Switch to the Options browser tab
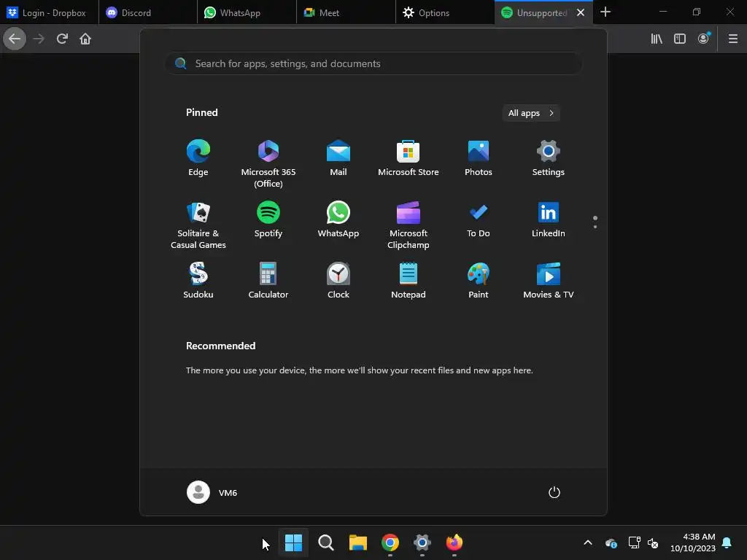This screenshot has width=747, height=560. (445, 12)
